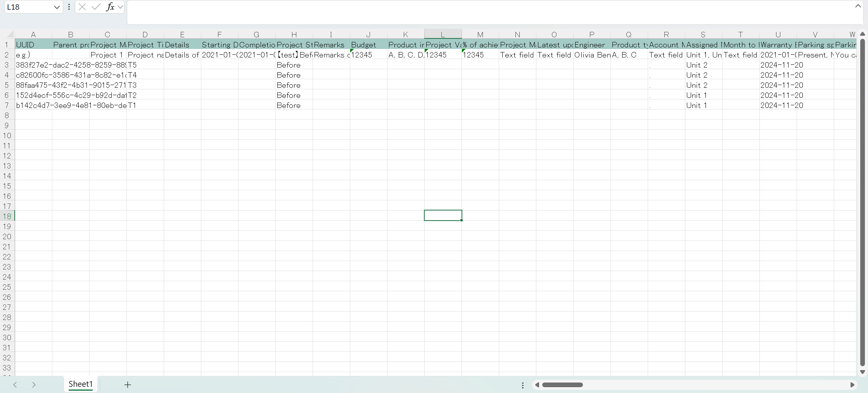The height and width of the screenshot is (393, 868).
Task: Click the next sheet navigation arrow
Action: (34, 384)
